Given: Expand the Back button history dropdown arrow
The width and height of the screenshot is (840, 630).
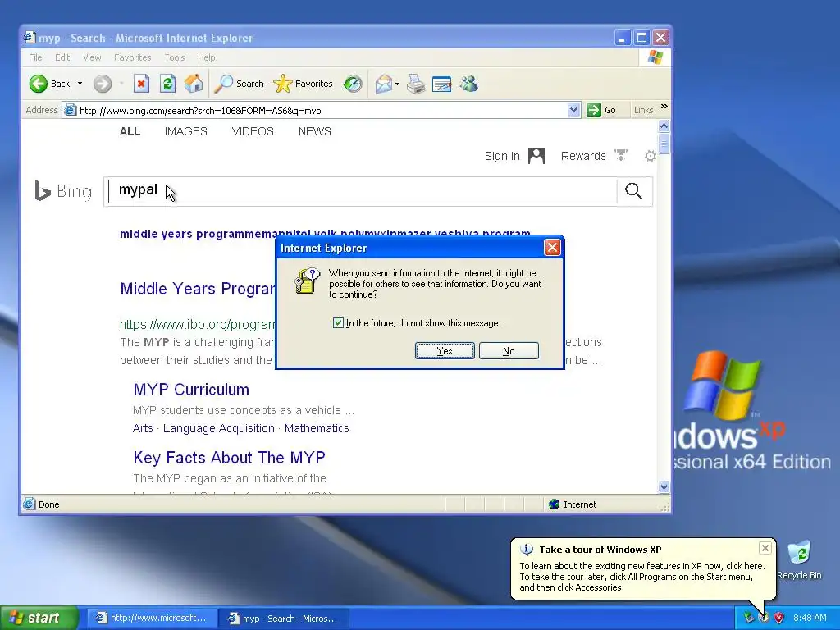Looking at the screenshot, I should (x=80, y=84).
